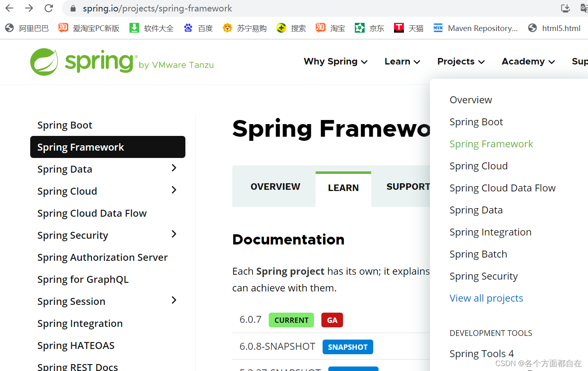This screenshot has height=371, width=588.
Task: Select Spring Integration in the Projects menu
Action: (x=490, y=232)
